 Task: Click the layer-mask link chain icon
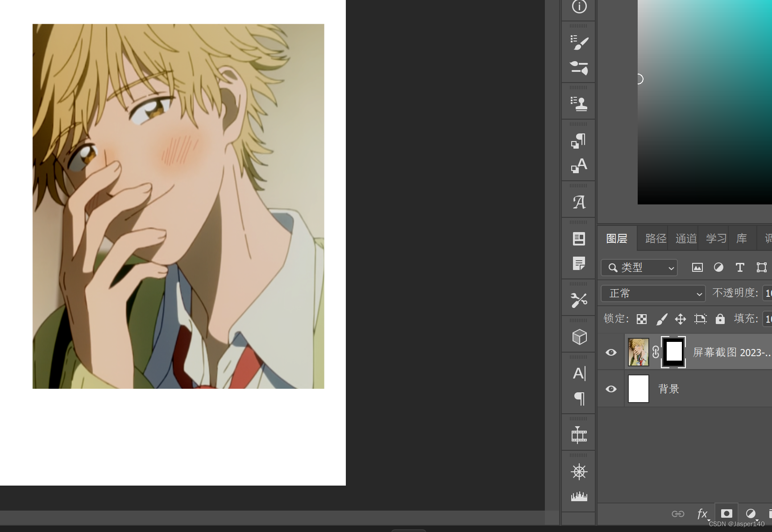(x=656, y=352)
